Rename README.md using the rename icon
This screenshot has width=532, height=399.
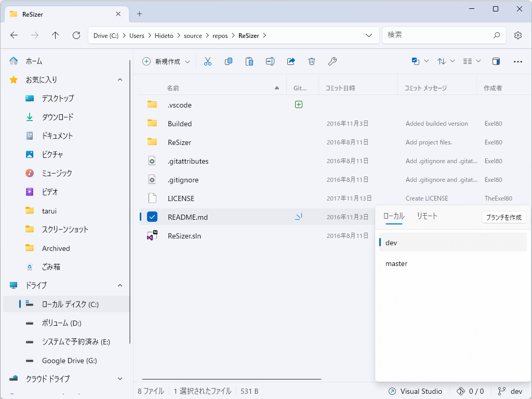[270, 61]
